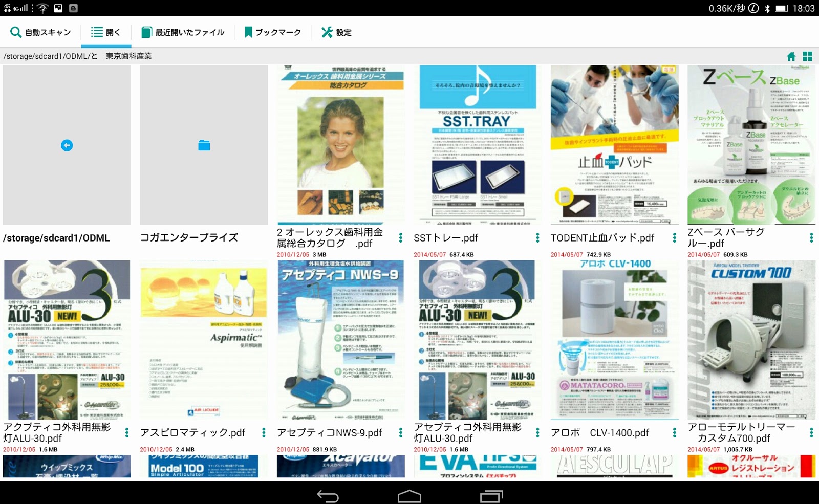
Task: Open the オクルーザル レジストレーション thumbnail
Action: [x=751, y=466]
